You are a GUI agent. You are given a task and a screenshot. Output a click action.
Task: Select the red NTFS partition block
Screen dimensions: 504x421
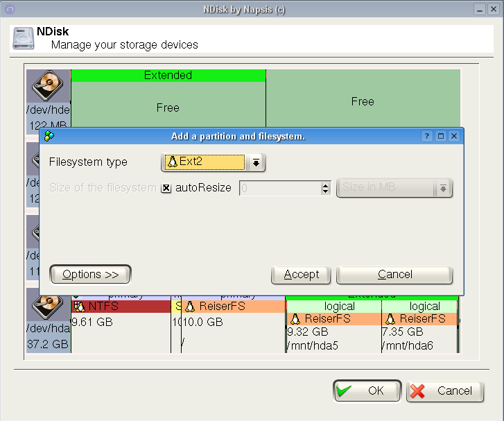click(121, 306)
